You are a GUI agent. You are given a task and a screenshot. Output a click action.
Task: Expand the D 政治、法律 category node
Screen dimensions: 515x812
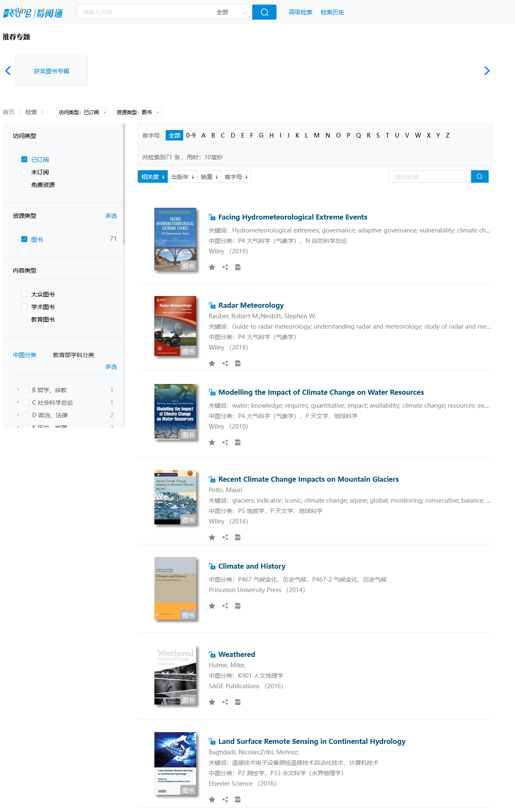(18, 415)
